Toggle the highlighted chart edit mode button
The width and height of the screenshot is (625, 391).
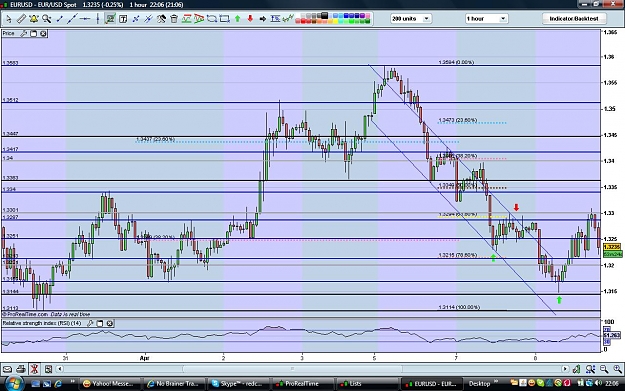110,19
